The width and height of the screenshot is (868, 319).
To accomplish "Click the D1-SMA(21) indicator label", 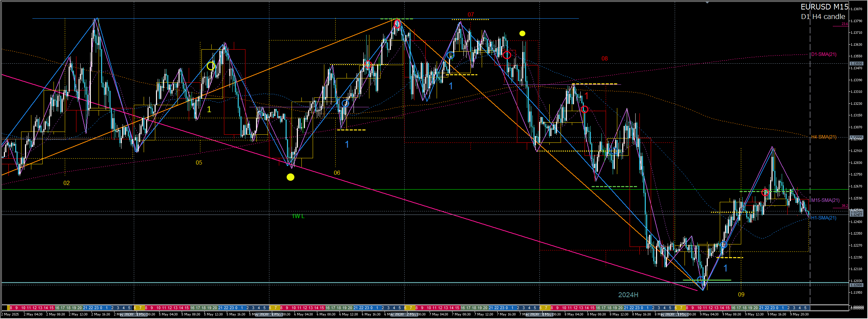I will (x=824, y=55).
